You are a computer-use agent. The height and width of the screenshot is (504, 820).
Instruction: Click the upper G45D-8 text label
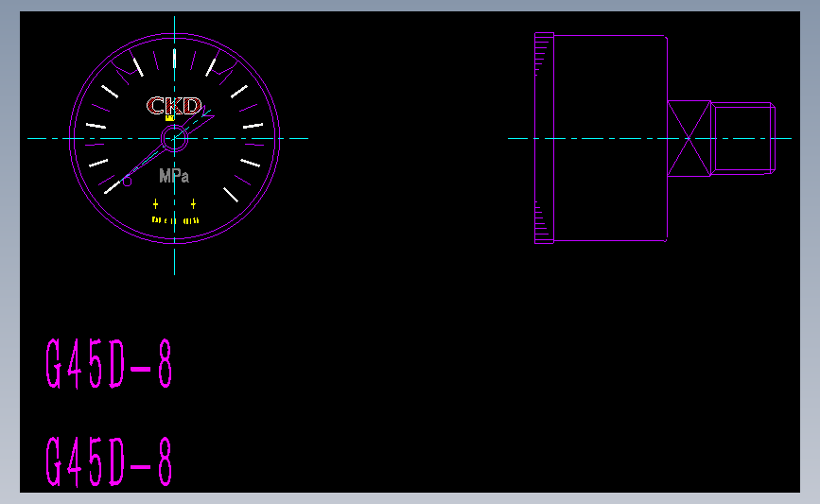[x=109, y=363]
